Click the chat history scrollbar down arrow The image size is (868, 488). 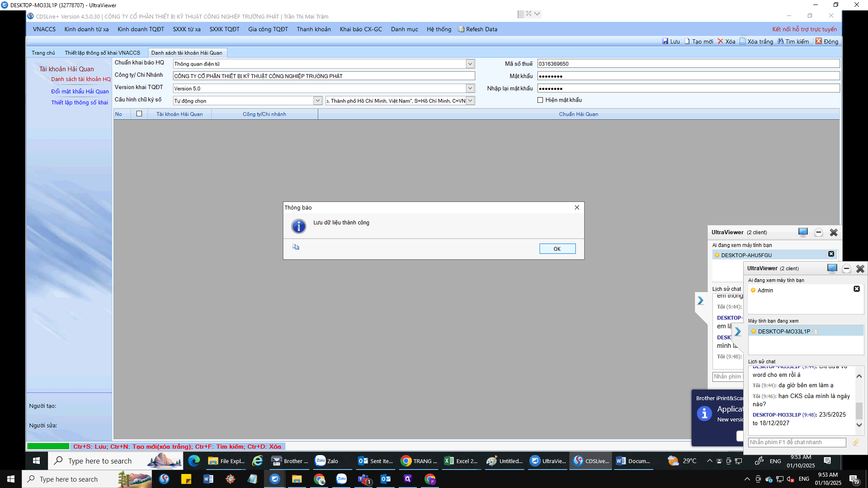click(x=859, y=425)
